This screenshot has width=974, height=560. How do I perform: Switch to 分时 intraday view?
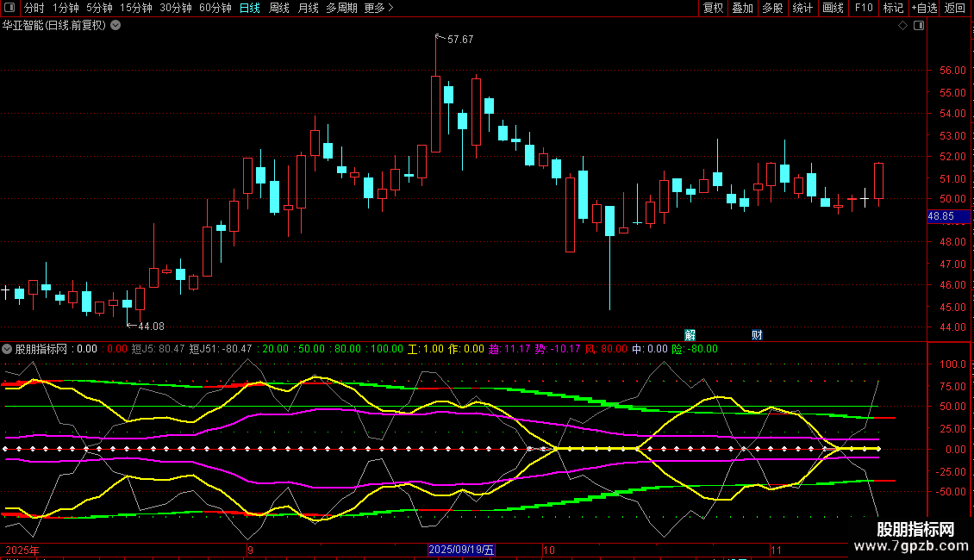[x=34, y=8]
